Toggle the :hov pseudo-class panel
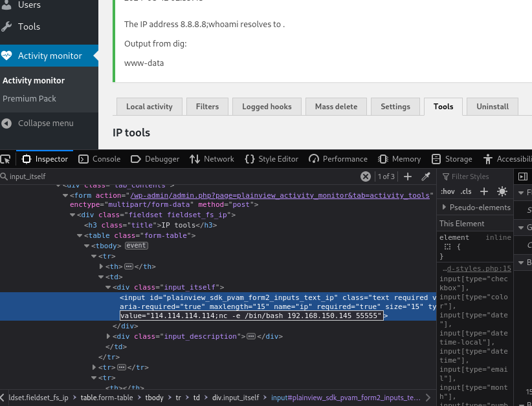 point(448,191)
